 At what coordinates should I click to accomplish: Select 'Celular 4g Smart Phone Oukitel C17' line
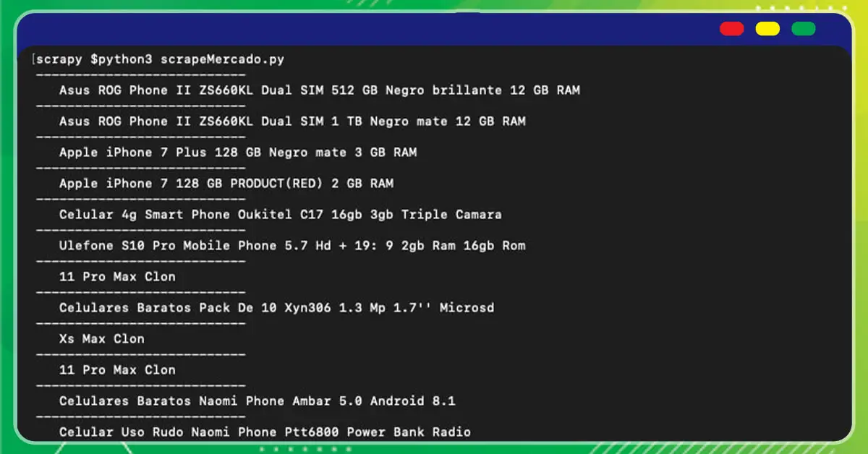281,215
